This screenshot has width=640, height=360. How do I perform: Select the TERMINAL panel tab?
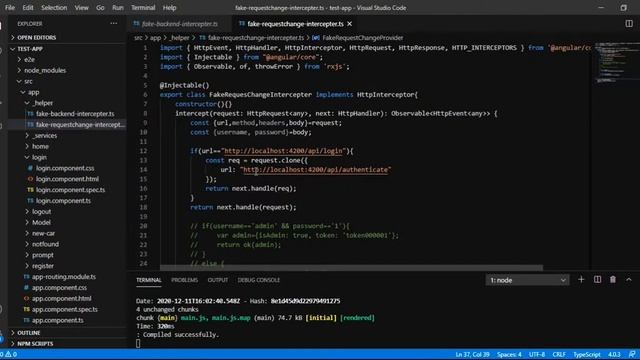point(149,280)
